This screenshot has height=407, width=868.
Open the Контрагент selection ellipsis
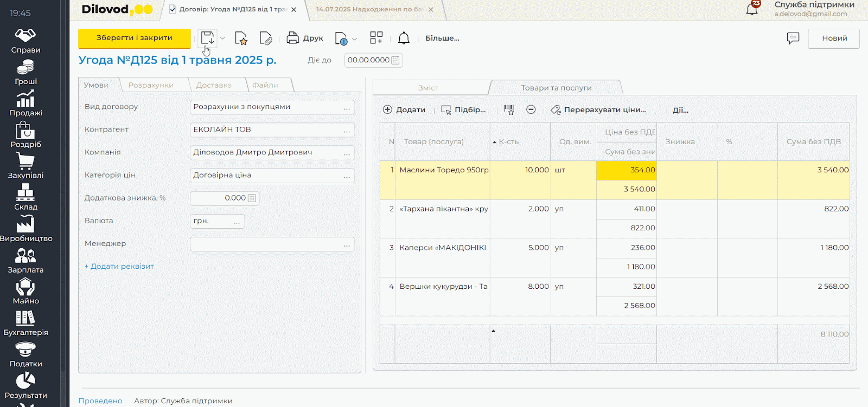click(347, 130)
